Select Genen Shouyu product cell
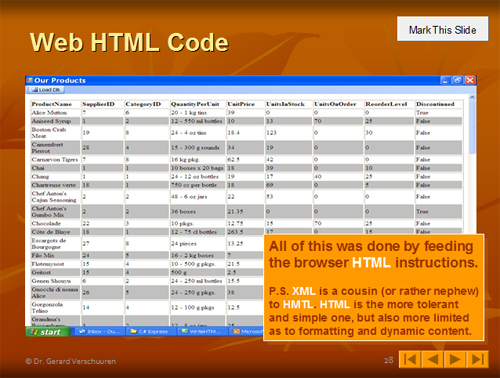Image resolution: width=500 pixels, height=378 pixels. pyautogui.click(x=55, y=281)
